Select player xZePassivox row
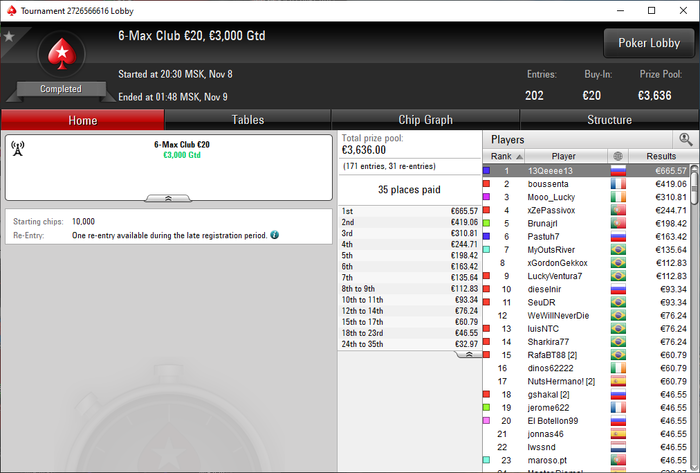This screenshot has width=700, height=473. (x=586, y=210)
